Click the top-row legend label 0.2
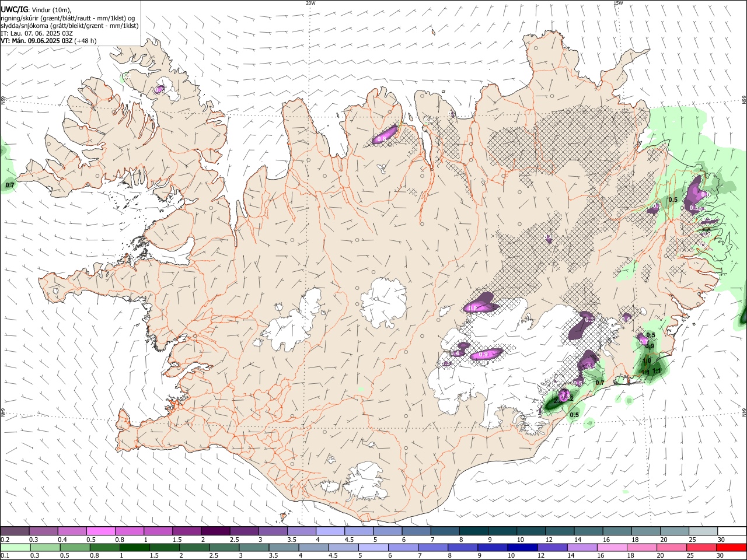Image resolution: width=747 pixels, height=560 pixels. point(5,540)
